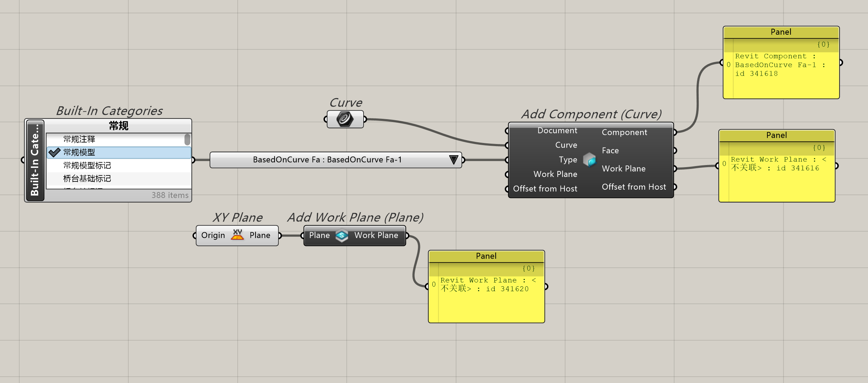Uncheck the 常规模型 category item
This screenshot has height=383, width=868.
79,152
